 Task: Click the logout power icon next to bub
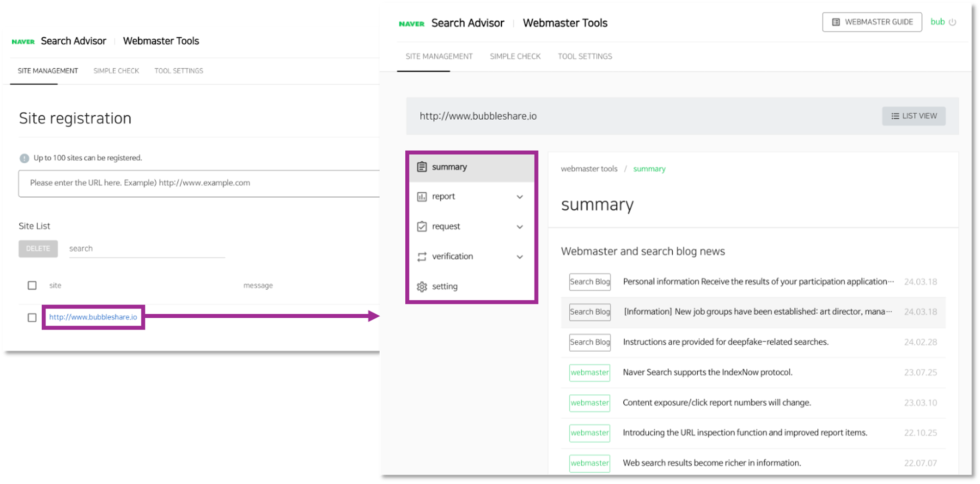[952, 22]
